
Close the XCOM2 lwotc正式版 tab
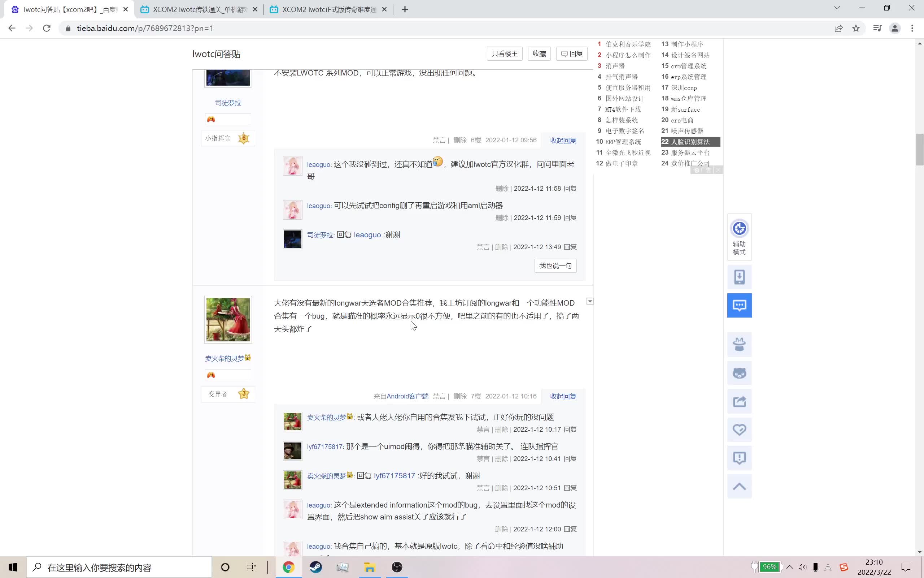click(384, 9)
